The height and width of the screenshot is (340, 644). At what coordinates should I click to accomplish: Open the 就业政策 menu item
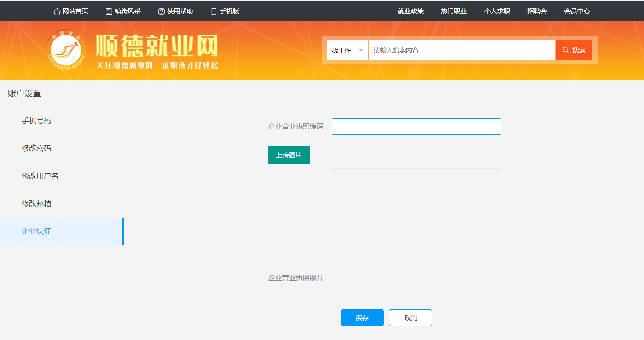click(410, 12)
